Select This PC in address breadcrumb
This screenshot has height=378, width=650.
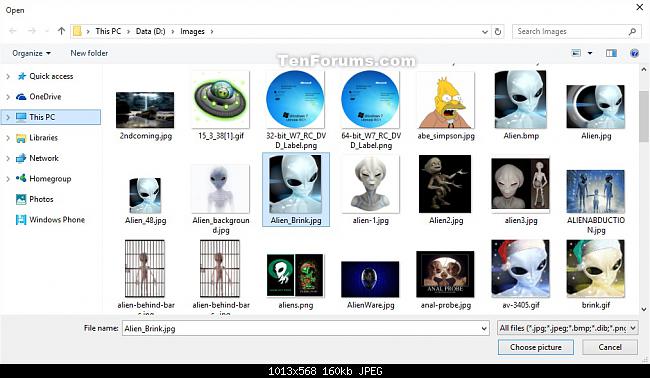[108, 32]
